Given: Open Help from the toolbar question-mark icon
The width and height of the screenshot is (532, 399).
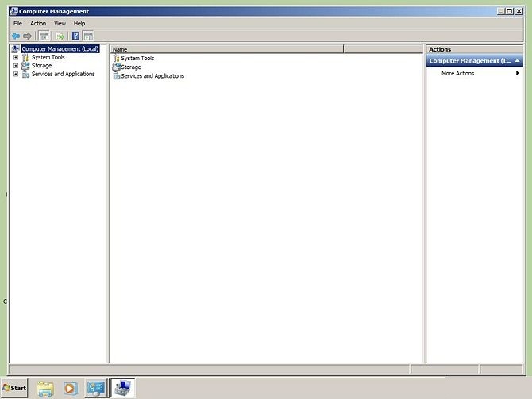Looking at the screenshot, I should click(x=75, y=36).
